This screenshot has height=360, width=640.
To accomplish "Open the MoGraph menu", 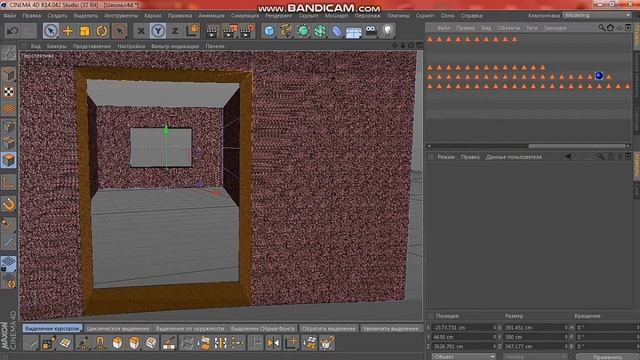I will (337, 16).
